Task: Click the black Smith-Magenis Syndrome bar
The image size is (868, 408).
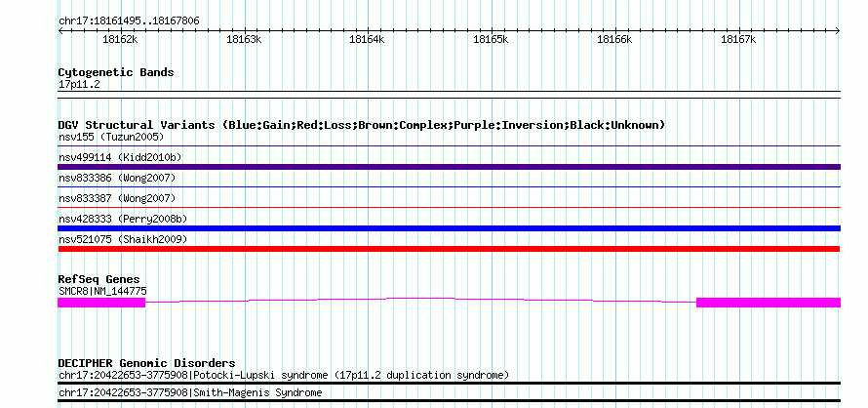Action: coord(449,401)
